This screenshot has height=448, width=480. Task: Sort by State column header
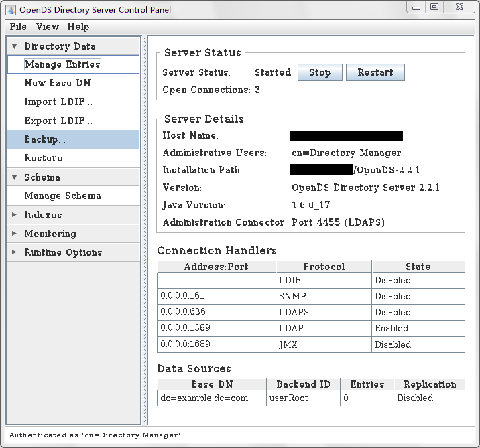pyautogui.click(x=418, y=267)
